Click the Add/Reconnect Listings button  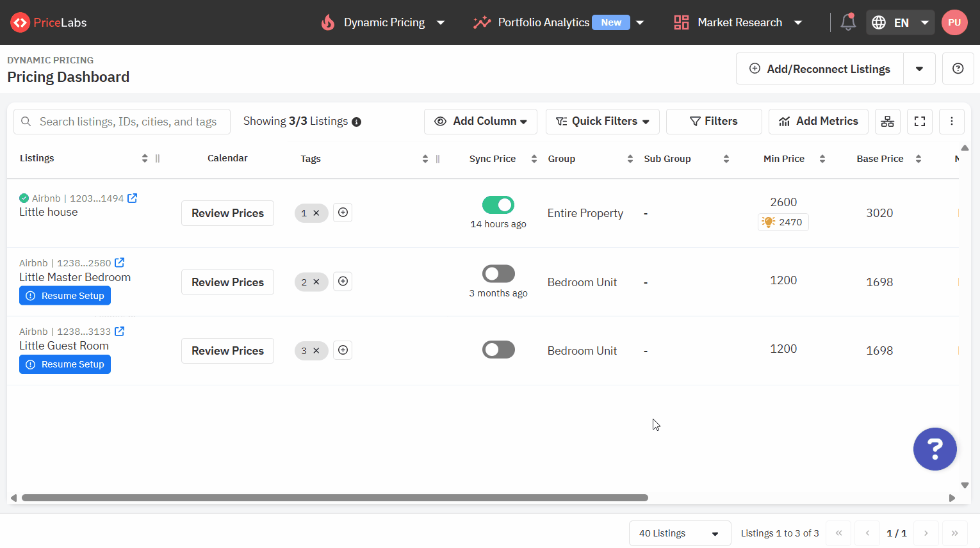coord(820,68)
